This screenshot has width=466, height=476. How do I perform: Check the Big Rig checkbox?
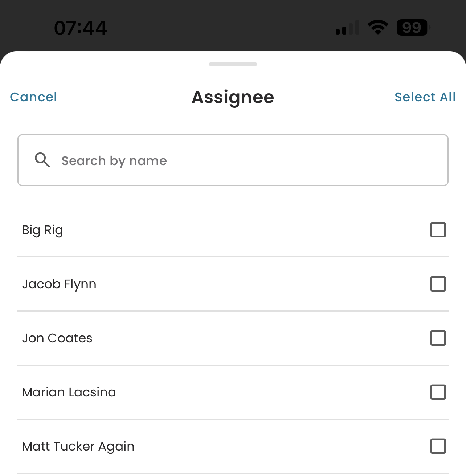pyautogui.click(x=438, y=230)
